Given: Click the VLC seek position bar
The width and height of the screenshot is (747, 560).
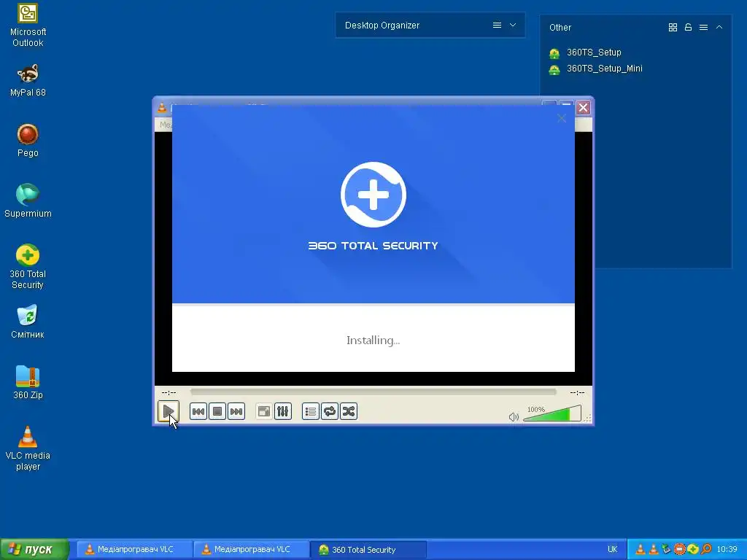Looking at the screenshot, I should (x=373, y=392).
